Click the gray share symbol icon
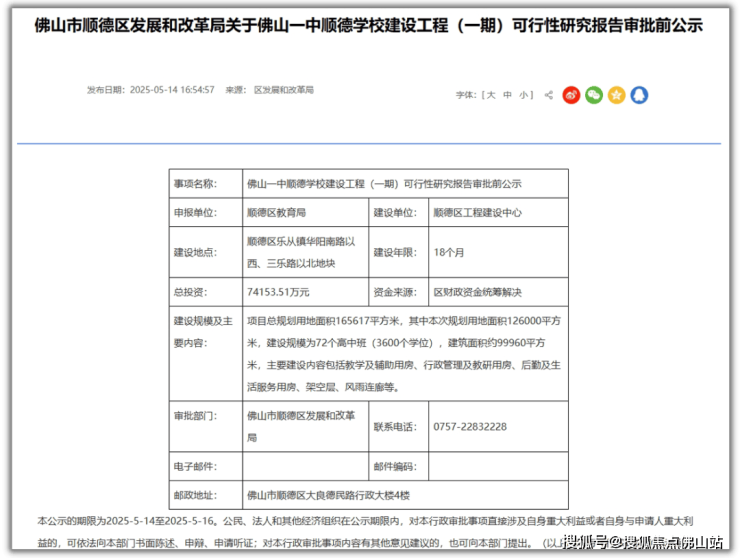This screenshot has height=558, width=740. (548, 95)
